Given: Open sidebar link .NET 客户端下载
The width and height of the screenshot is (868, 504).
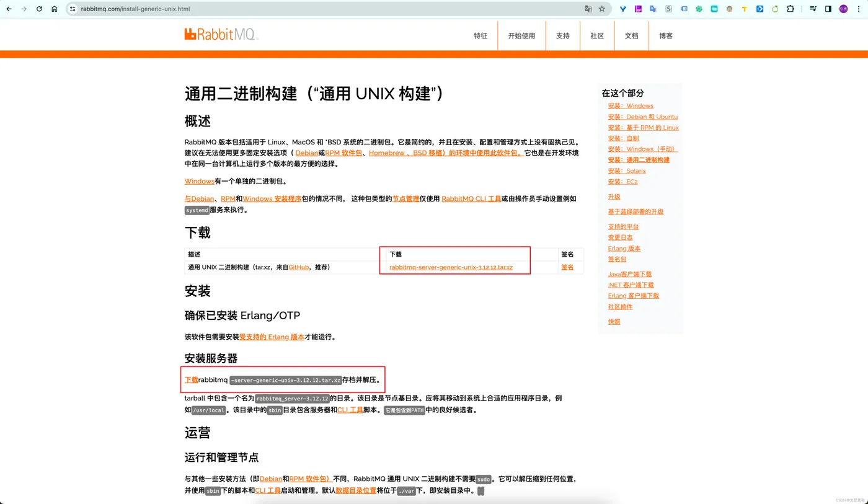Looking at the screenshot, I should [x=631, y=285].
